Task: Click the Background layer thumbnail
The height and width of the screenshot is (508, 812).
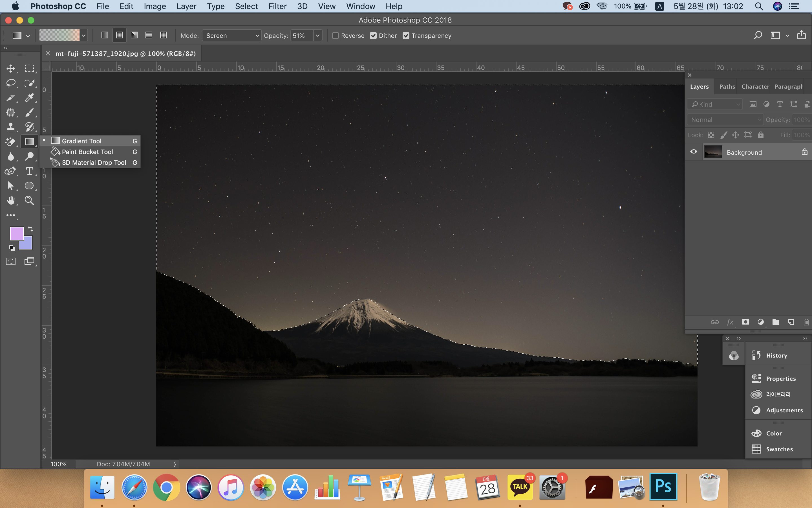Action: point(713,152)
